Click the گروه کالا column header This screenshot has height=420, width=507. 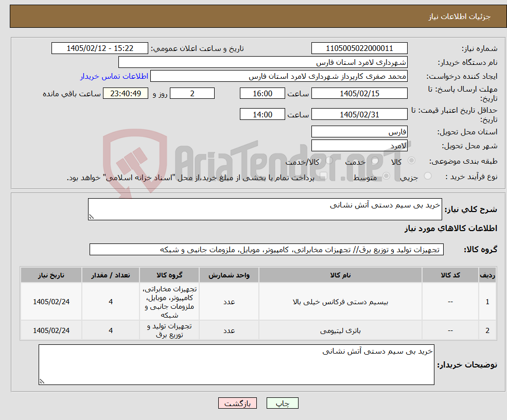pyautogui.click(x=169, y=275)
